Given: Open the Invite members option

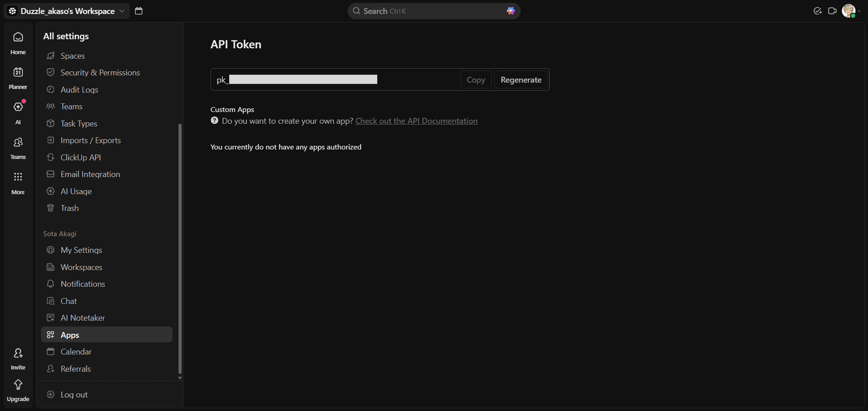Looking at the screenshot, I should (18, 357).
